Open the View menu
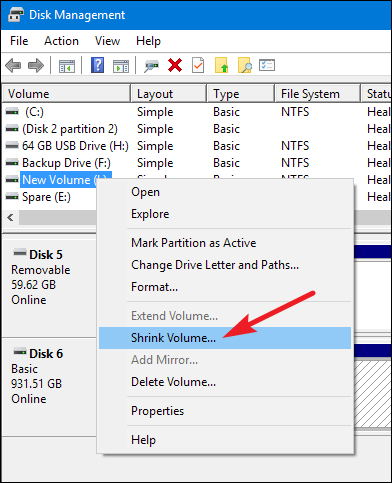Screen dimensions: 392x483 [x=107, y=41]
